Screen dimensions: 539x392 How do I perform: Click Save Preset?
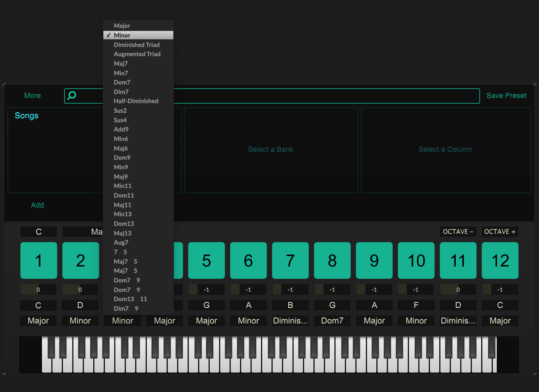506,96
